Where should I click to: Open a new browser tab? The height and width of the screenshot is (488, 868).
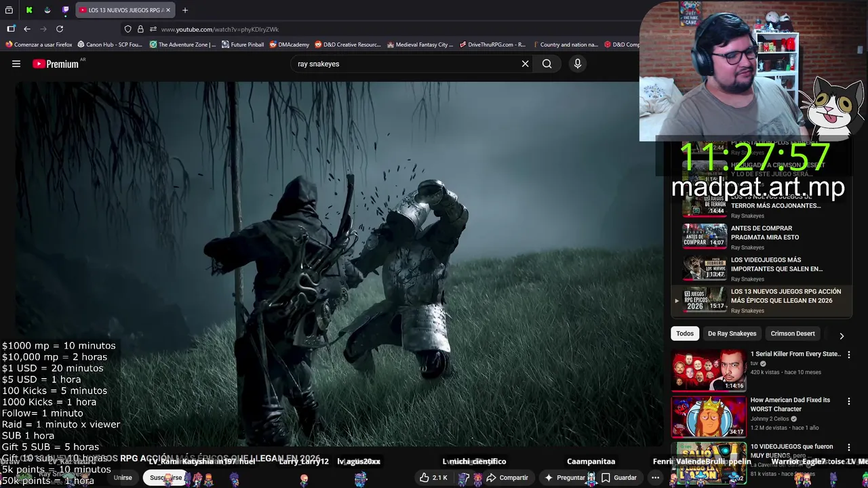185,10
